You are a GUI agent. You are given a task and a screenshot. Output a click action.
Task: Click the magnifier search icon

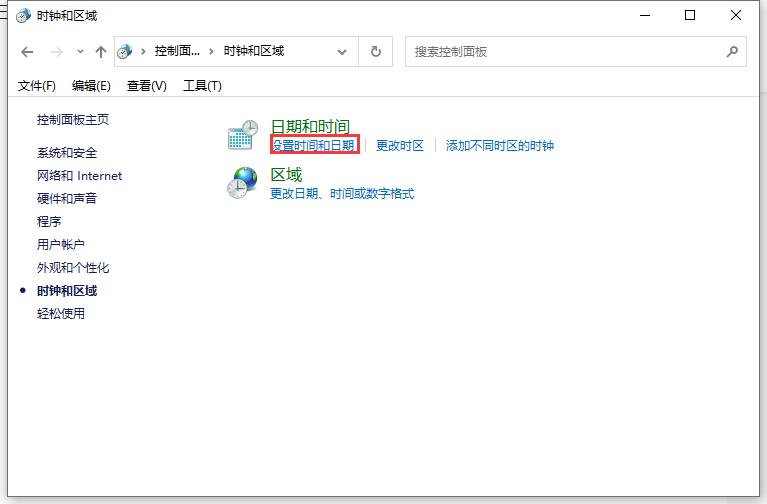[x=732, y=51]
